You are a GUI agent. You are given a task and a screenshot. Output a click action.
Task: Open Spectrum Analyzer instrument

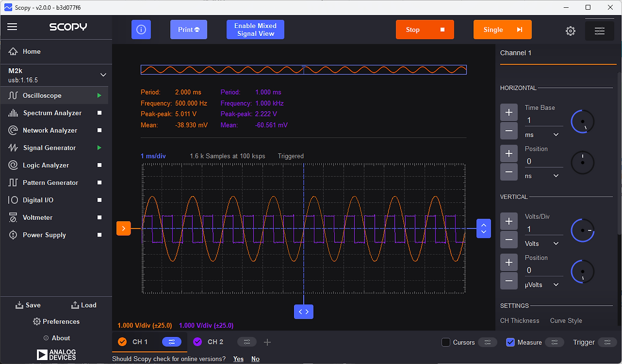coord(52,113)
